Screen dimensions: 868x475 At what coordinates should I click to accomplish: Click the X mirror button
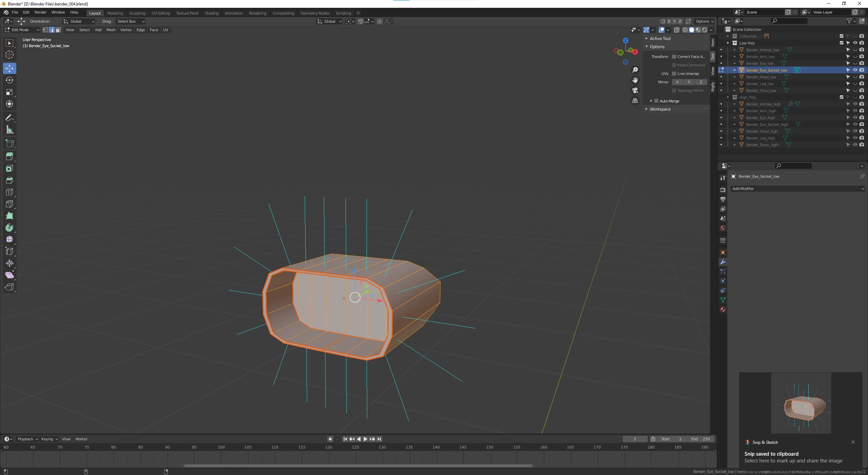(677, 82)
